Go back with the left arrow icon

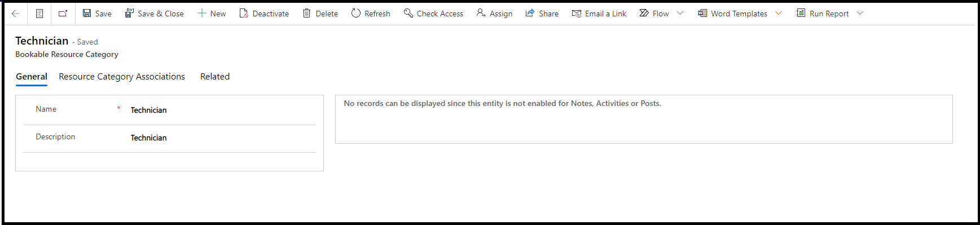pos(16,14)
